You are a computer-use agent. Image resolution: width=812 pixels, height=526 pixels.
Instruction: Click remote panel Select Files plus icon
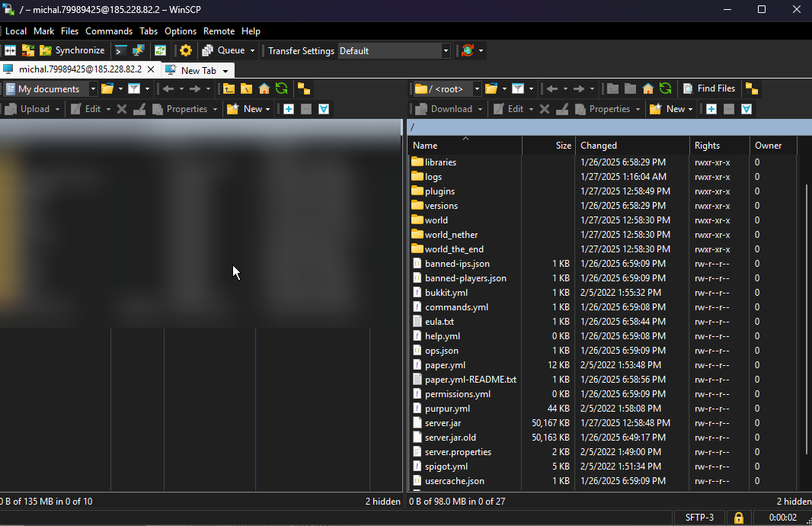711,109
